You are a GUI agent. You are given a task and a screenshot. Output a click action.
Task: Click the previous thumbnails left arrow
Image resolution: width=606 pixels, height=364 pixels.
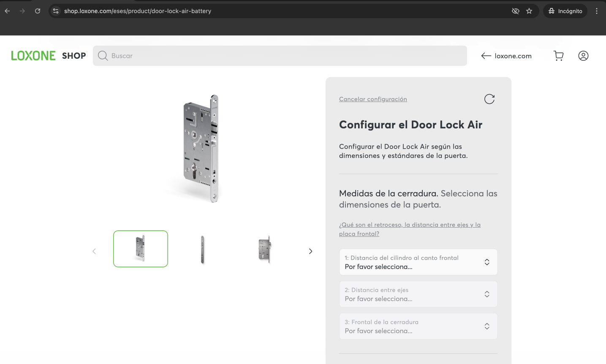pyautogui.click(x=94, y=251)
